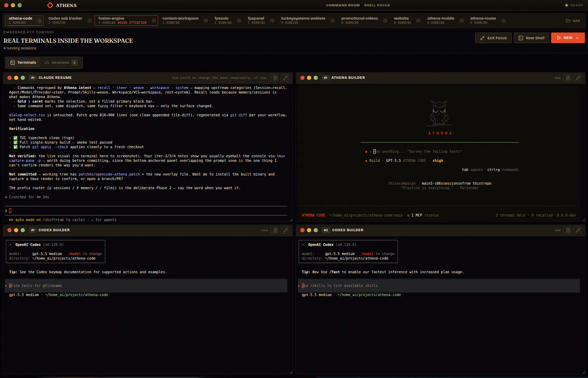Click the Claude Resume prompt input line
Screen dimensions: 588x378
point(146,211)
